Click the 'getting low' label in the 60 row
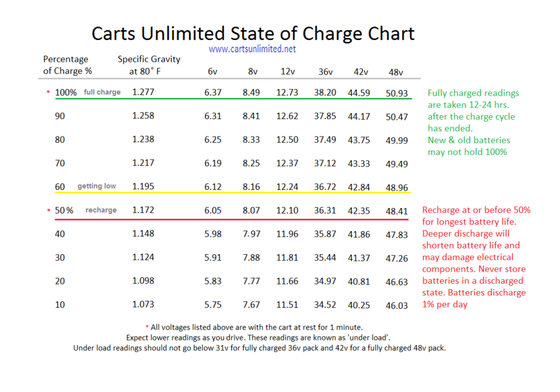Viewport: 560px width, 392px height. coord(97,186)
